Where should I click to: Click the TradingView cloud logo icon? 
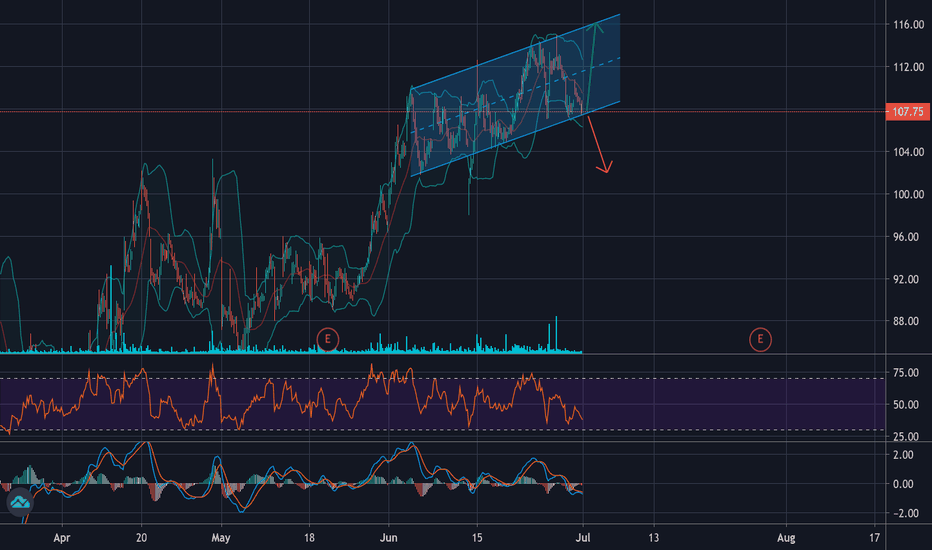20,502
